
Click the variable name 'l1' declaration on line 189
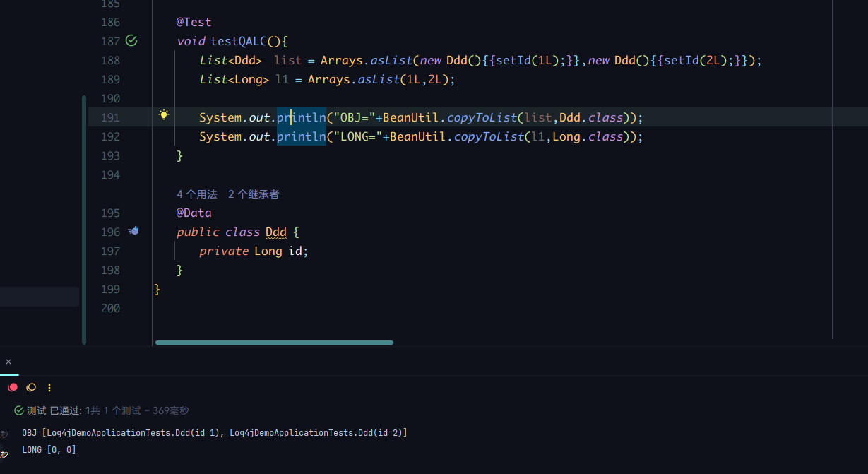tap(281, 79)
